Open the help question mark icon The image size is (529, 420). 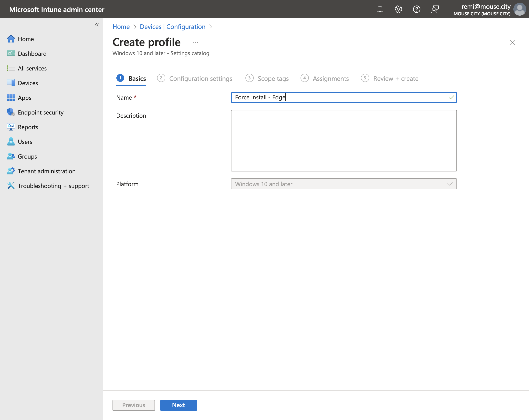416,9
